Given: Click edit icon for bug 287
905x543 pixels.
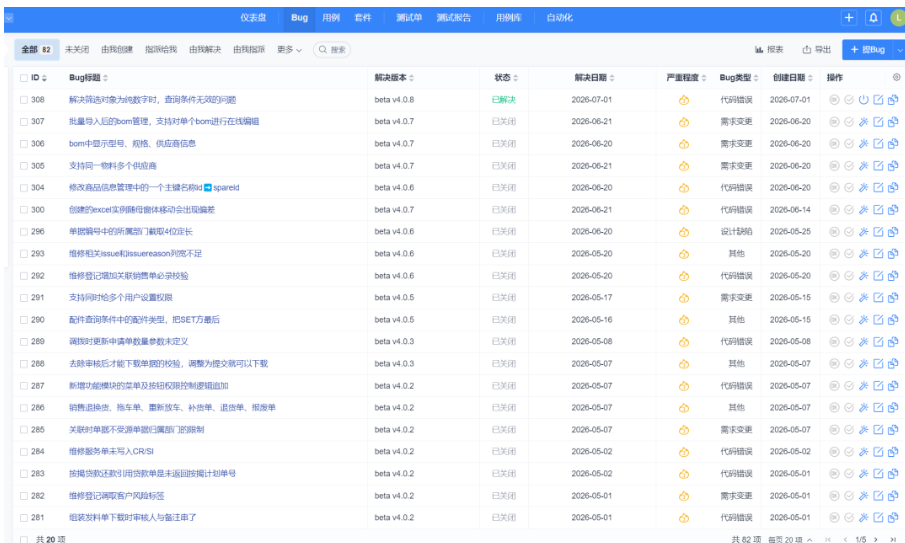Looking at the screenshot, I should coord(878,385).
